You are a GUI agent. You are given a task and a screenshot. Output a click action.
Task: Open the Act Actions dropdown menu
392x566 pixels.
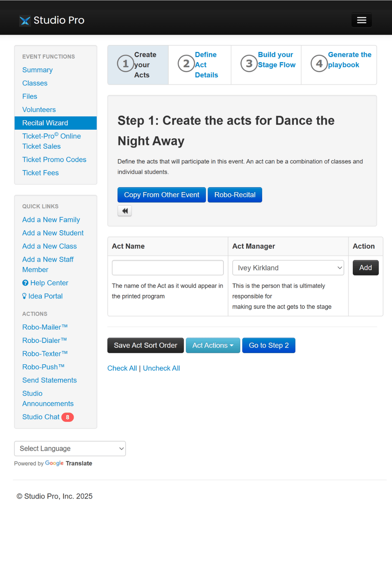[x=213, y=346]
